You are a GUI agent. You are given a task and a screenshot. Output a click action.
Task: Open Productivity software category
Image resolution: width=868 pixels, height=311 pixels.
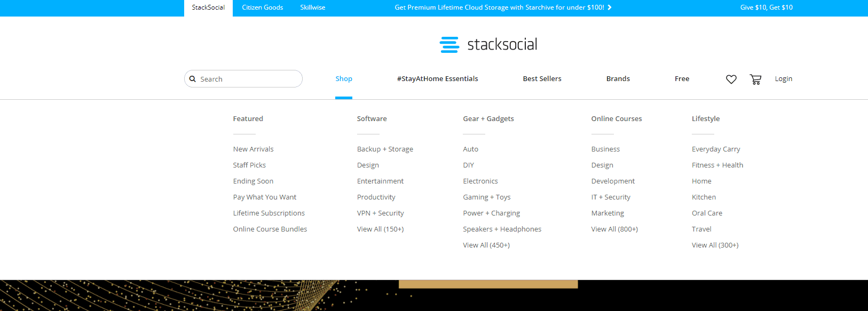pyautogui.click(x=376, y=197)
